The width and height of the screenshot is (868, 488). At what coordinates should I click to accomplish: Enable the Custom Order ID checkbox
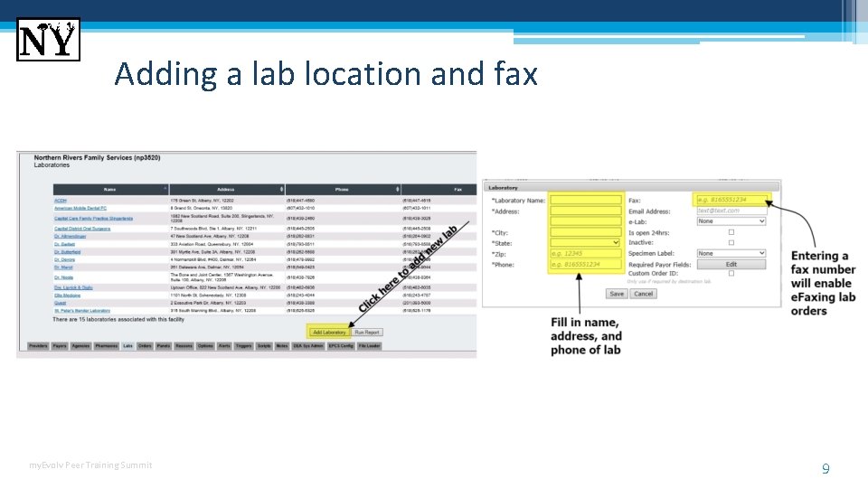pyautogui.click(x=731, y=273)
